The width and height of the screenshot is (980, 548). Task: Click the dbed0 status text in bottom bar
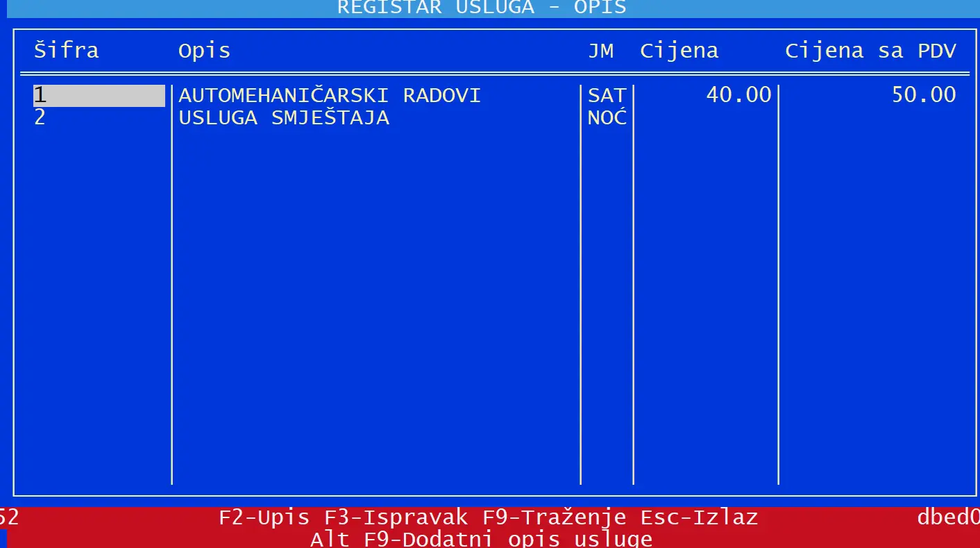point(948,517)
